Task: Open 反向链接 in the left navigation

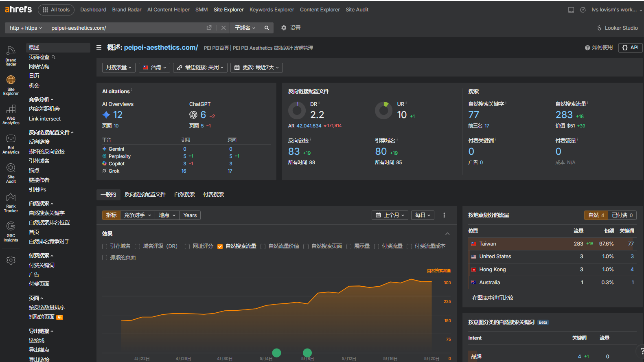Action: click(x=39, y=142)
